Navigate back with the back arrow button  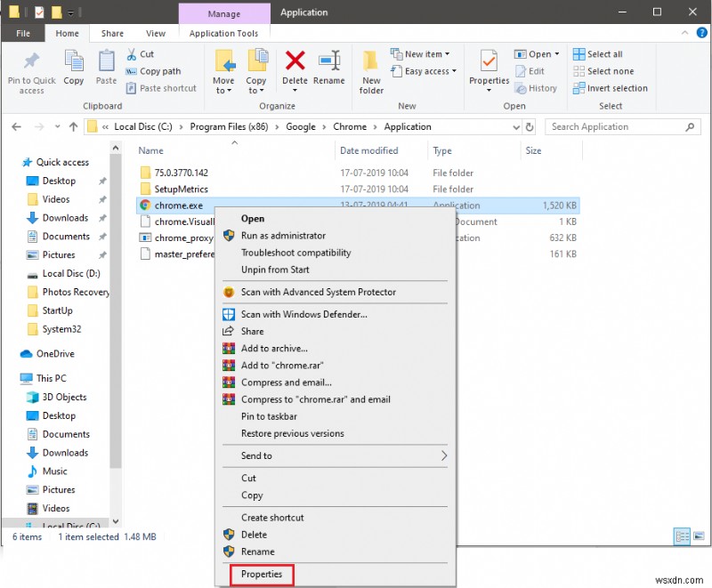16,126
